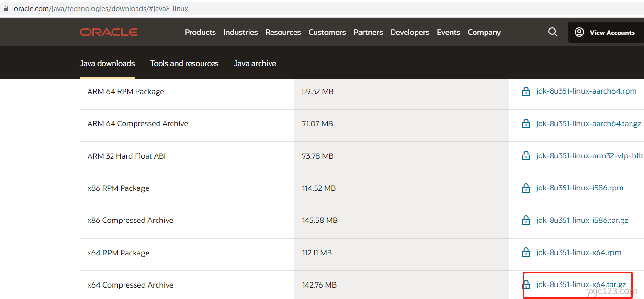
Task: Open the Company menu
Action: tap(484, 32)
